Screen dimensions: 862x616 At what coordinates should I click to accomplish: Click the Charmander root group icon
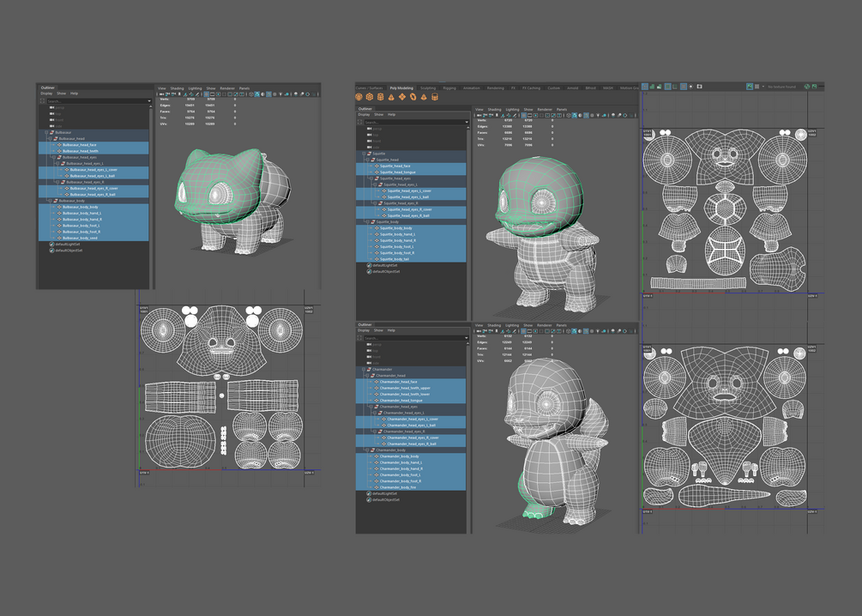370,369
